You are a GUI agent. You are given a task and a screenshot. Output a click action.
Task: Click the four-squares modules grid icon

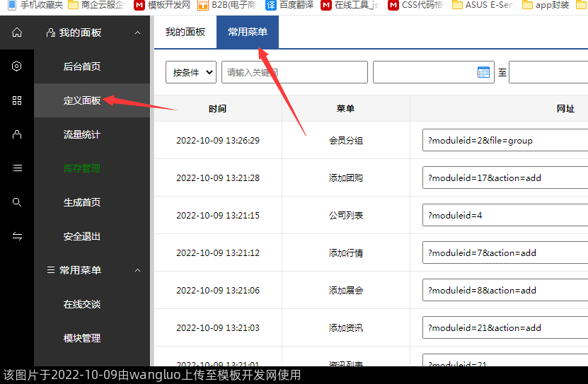[x=17, y=100]
